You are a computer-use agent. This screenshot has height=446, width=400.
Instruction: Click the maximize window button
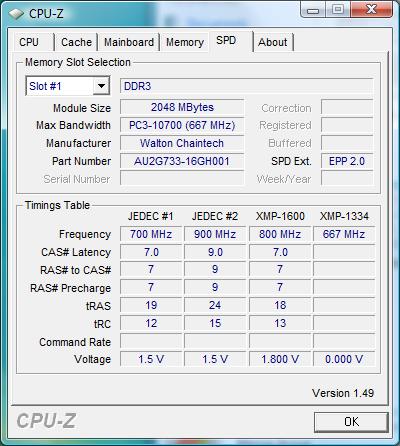tap(337, 10)
